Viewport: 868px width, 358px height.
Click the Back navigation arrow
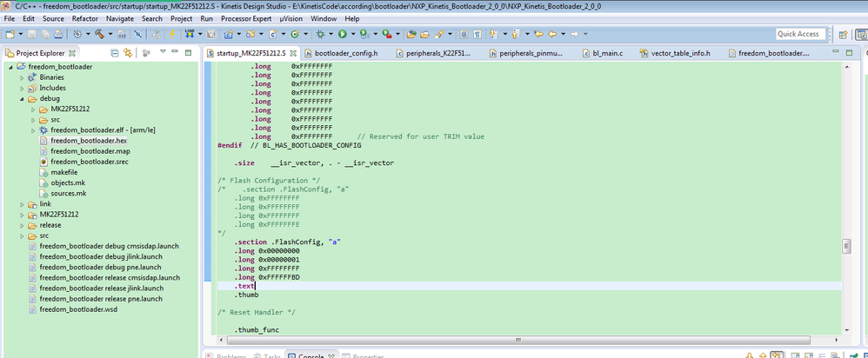click(x=552, y=34)
